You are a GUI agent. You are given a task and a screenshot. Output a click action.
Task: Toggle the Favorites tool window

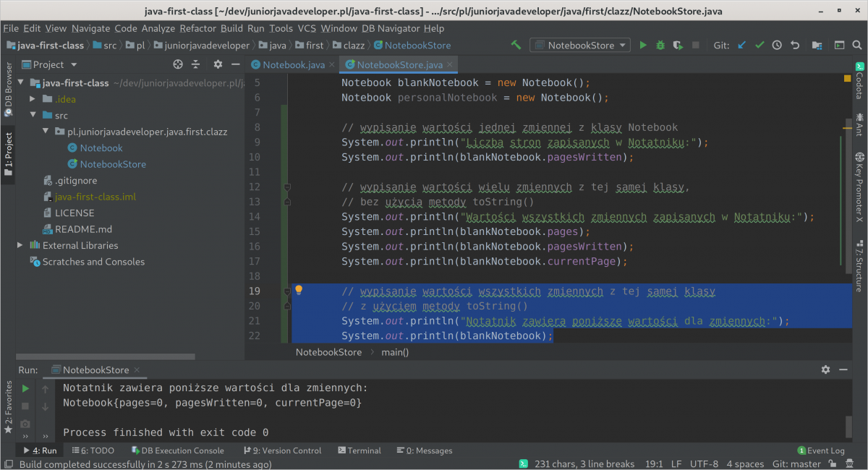pos(9,409)
